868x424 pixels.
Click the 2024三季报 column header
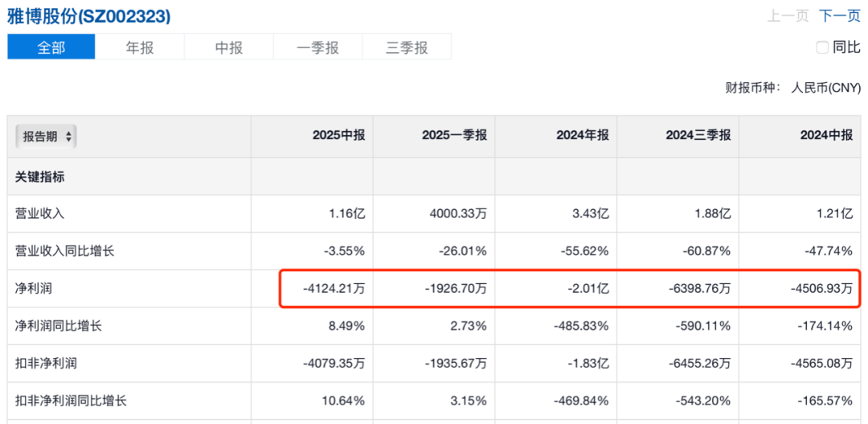[x=698, y=136]
